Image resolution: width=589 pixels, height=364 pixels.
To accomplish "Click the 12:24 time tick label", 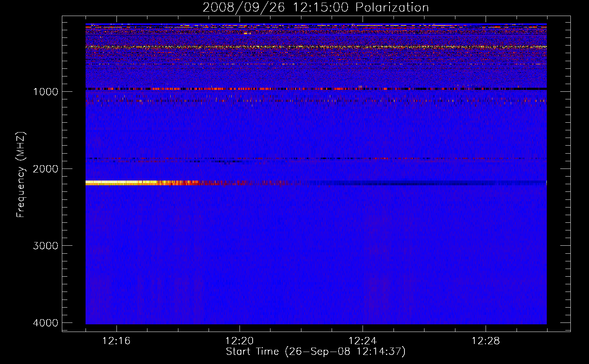I will [x=363, y=341].
